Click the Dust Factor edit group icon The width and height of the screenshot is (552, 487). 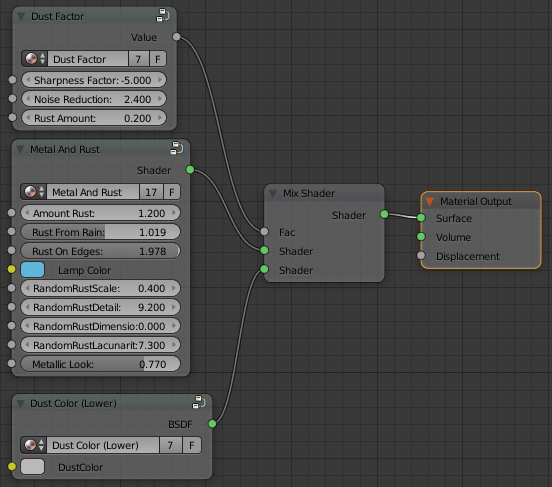pyautogui.click(x=163, y=15)
